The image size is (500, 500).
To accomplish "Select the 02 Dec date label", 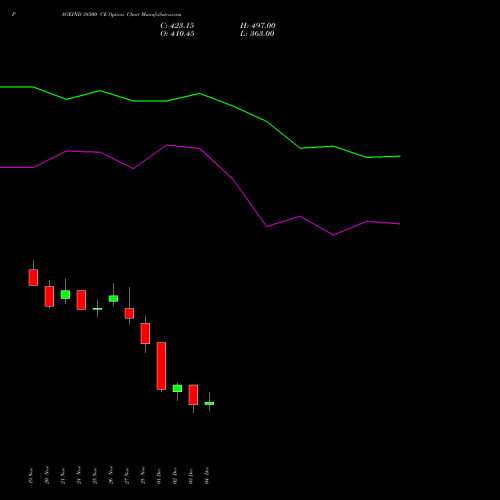I will point(175,475).
